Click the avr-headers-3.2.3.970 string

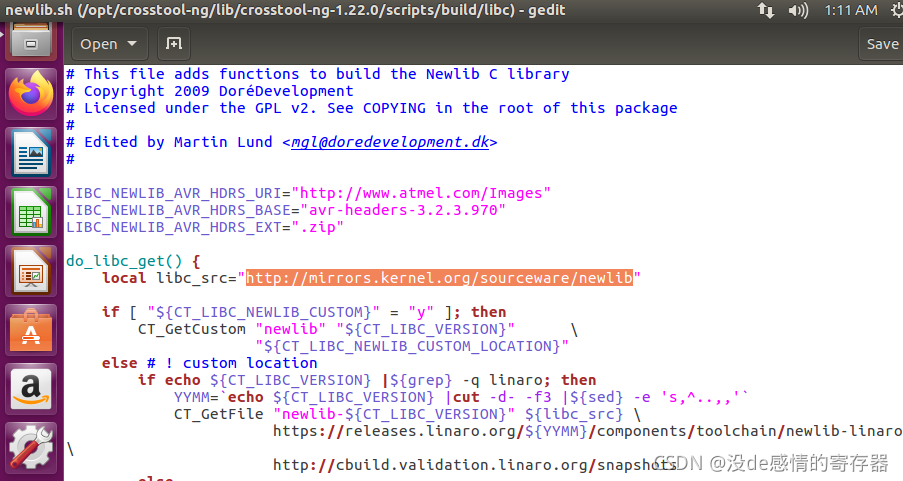click(x=403, y=210)
